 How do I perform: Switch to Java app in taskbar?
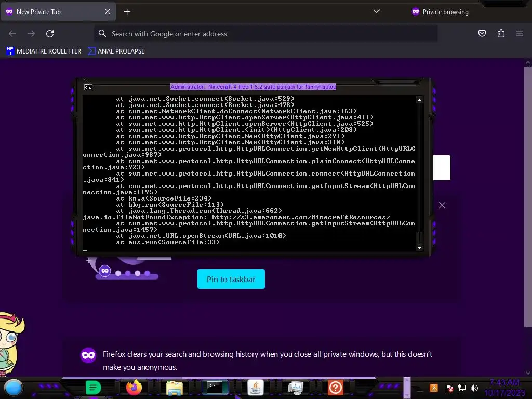(255, 388)
